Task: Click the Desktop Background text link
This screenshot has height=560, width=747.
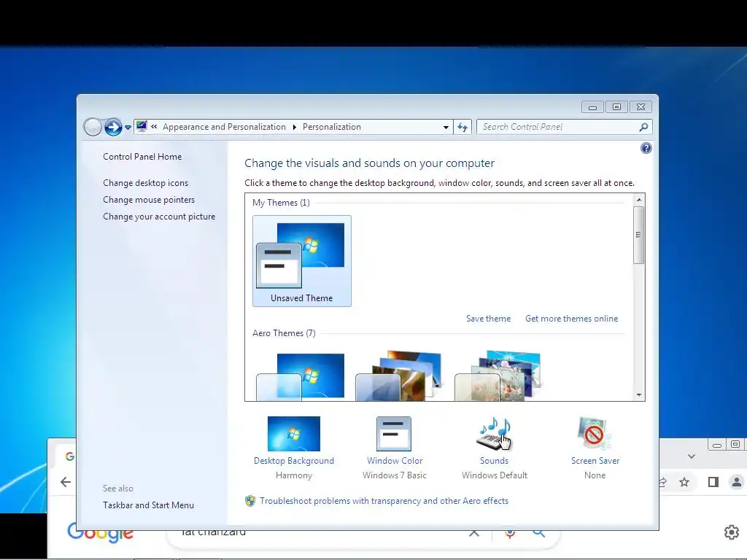Action: pos(293,461)
